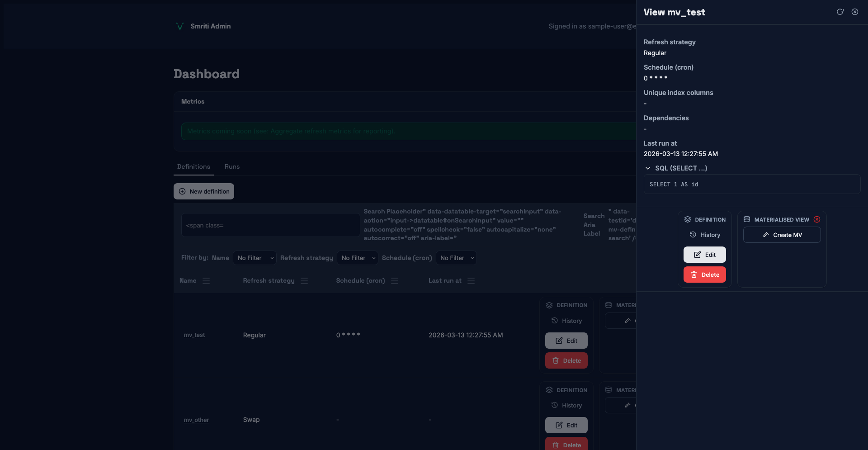The width and height of the screenshot is (868, 450).
Task: Open the Schedule (cron) filter dropdown
Action: tap(456, 258)
